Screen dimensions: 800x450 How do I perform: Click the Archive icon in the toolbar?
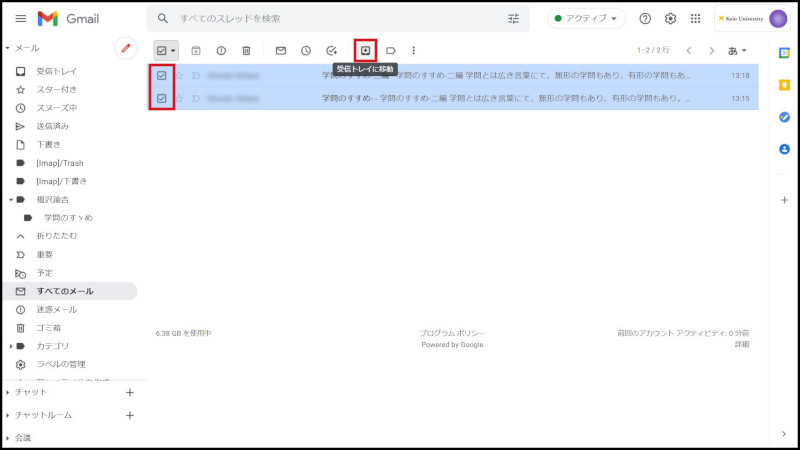coord(196,50)
